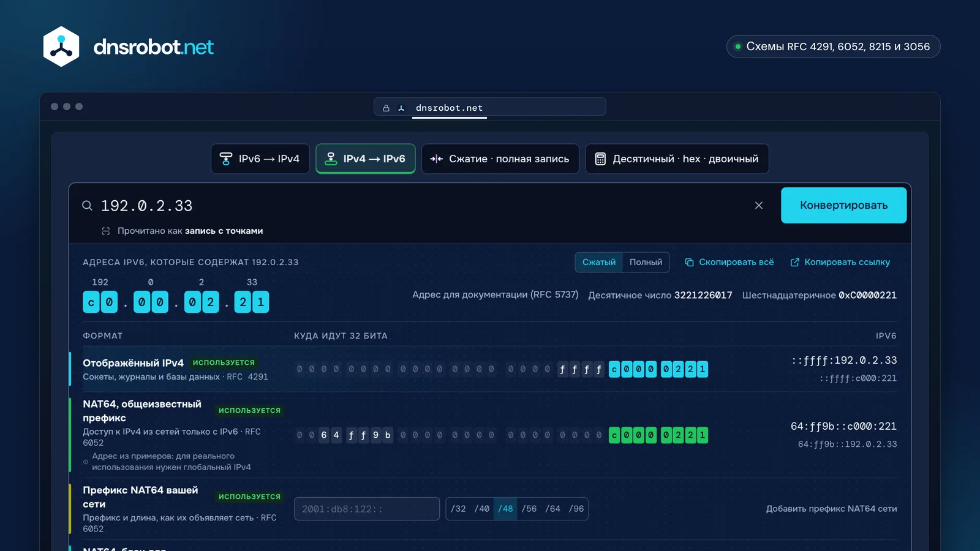Screen dimensions: 980x551
Task: Click 'Адрес для документации (RFC 5737)' label
Action: point(495,294)
